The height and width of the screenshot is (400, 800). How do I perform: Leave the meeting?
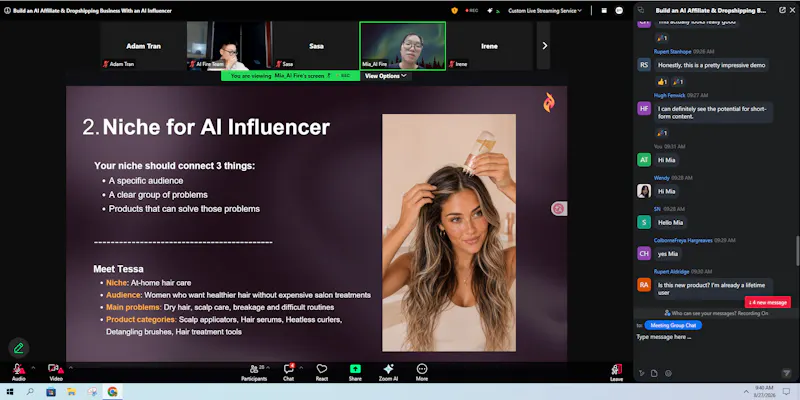tap(616, 372)
